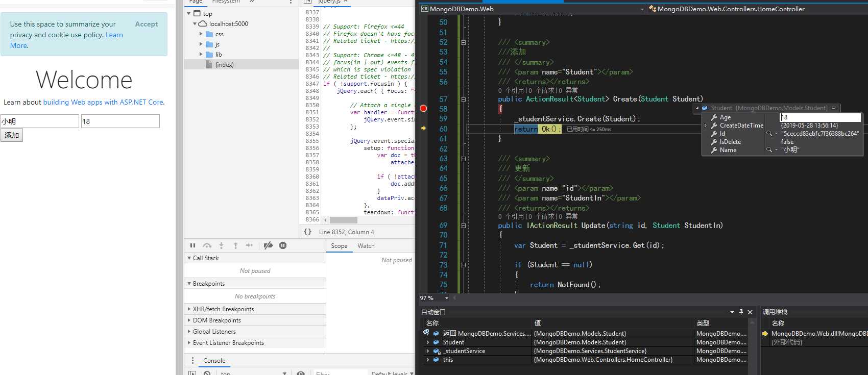This screenshot has width=868, height=375.
Task: Pin the 自动窗口 panel
Action: click(x=741, y=312)
